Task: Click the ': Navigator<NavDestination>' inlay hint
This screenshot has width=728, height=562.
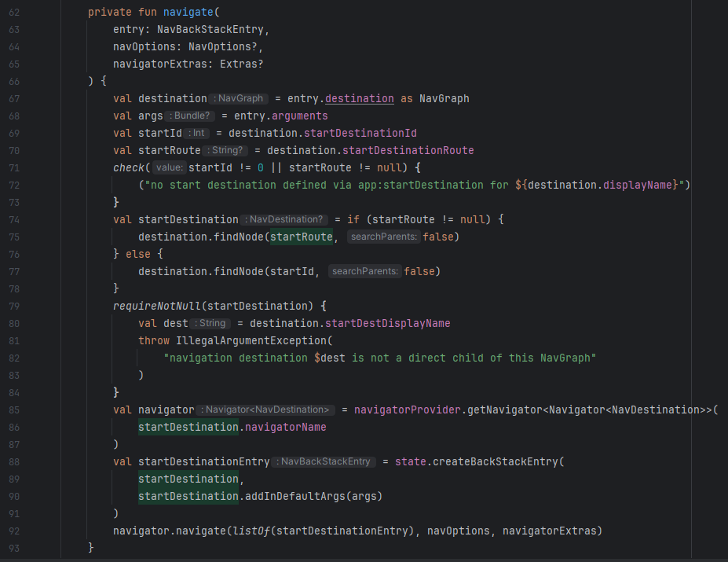Action: 265,410
